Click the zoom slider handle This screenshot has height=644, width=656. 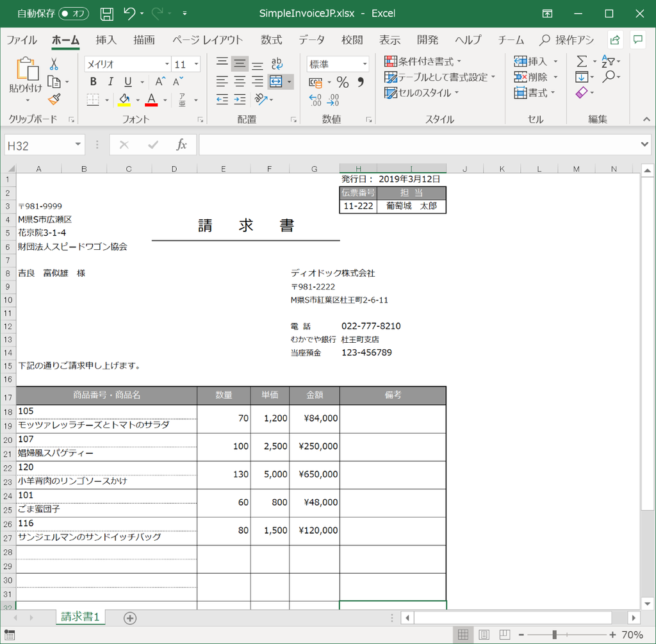[x=554, y=635]
